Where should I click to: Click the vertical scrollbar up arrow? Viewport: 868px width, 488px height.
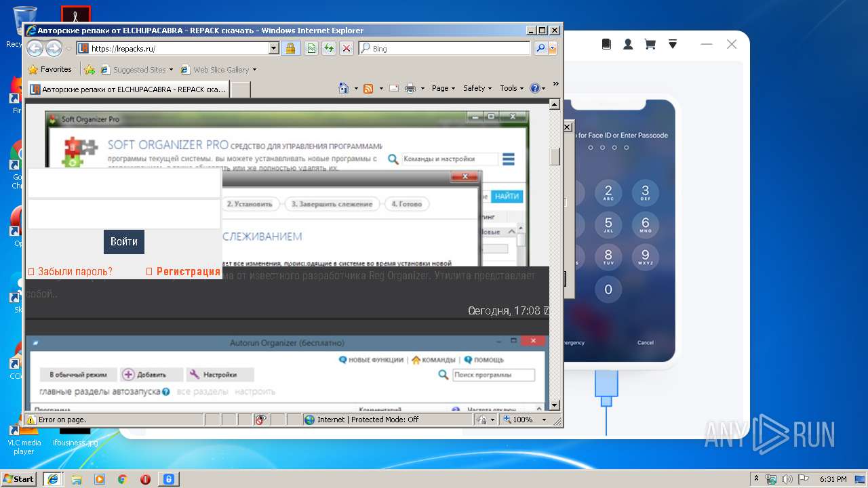coord(555,105)
